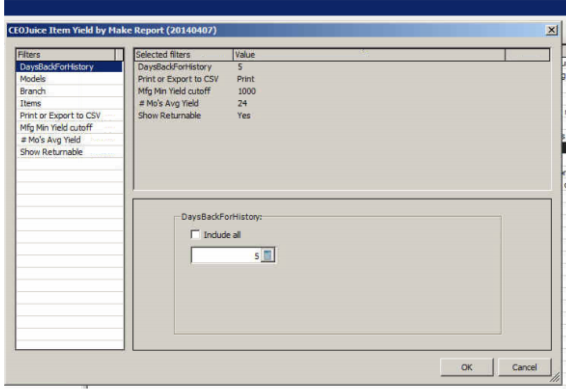Click the DaysBackForHistory value input field

[x=226, y=255]
